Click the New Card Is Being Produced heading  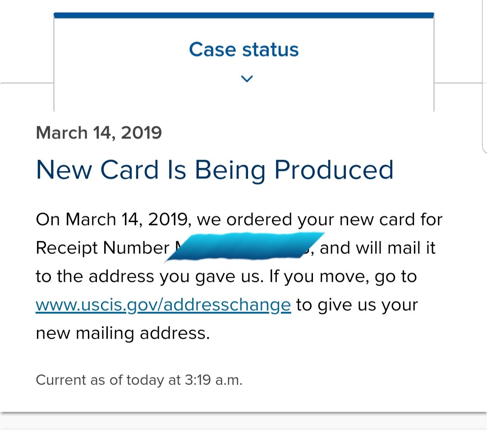click(x=215, y=170)
